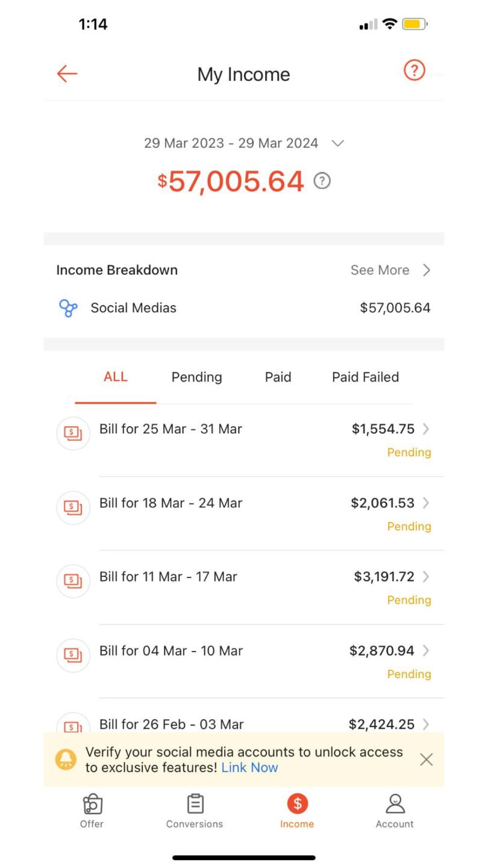This screenshot has width=488, height=868.
Task: Click the Link Now hyperlink
Action: [249, 768]
